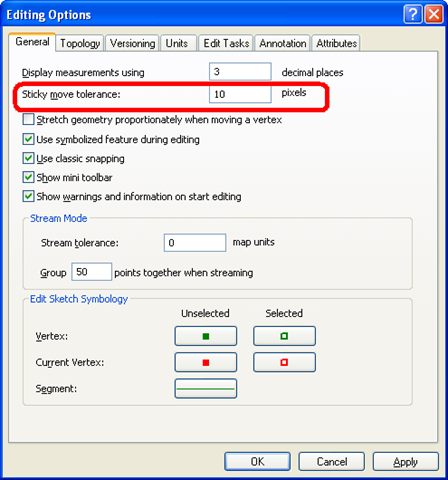
Task: Enable Stretch geometry proportionately checkbox
Action: point(28,119)
